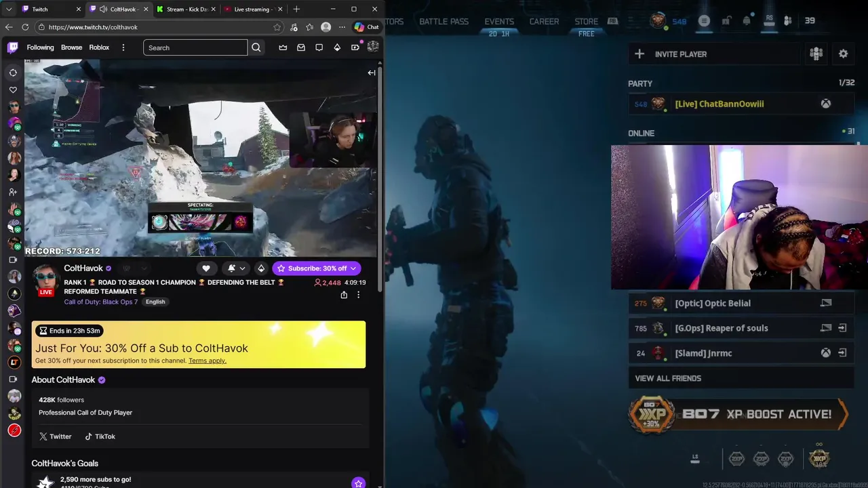The width and height of the screenshot is (868, 488).
Task: Open the browser tab search chevron
Action: (8, 9)
